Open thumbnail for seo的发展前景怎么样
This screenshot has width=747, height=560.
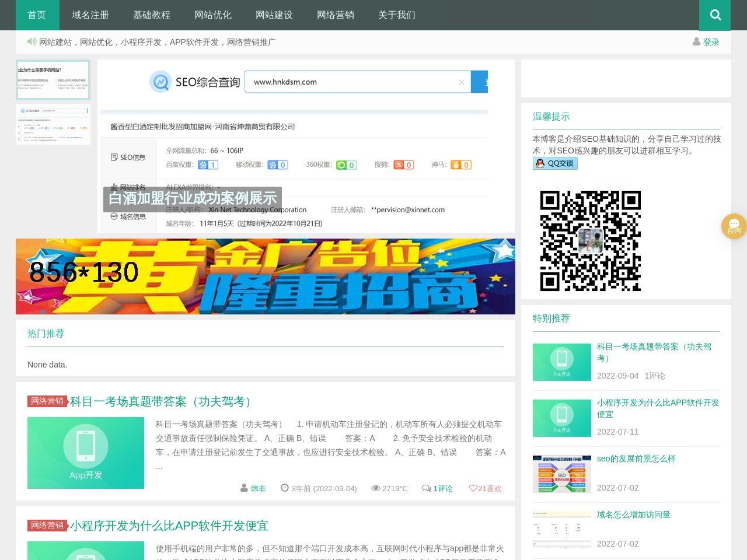(562, 474)
